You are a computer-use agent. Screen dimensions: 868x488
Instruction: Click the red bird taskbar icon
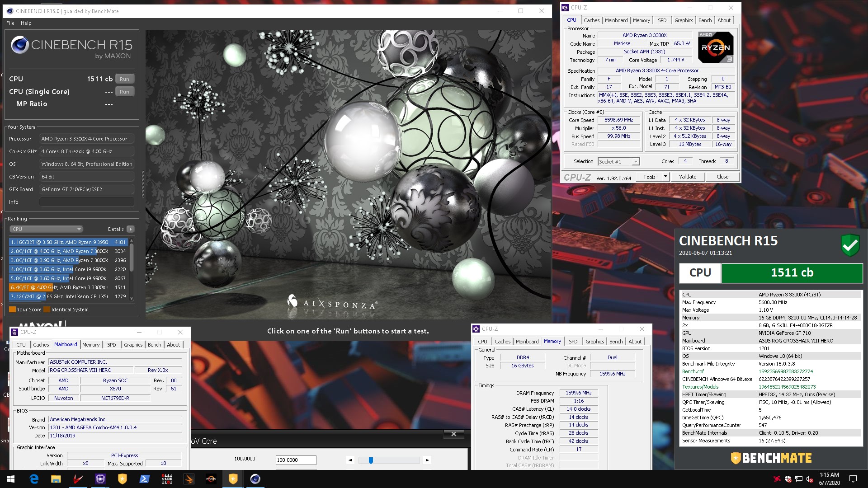coord(78,479)
